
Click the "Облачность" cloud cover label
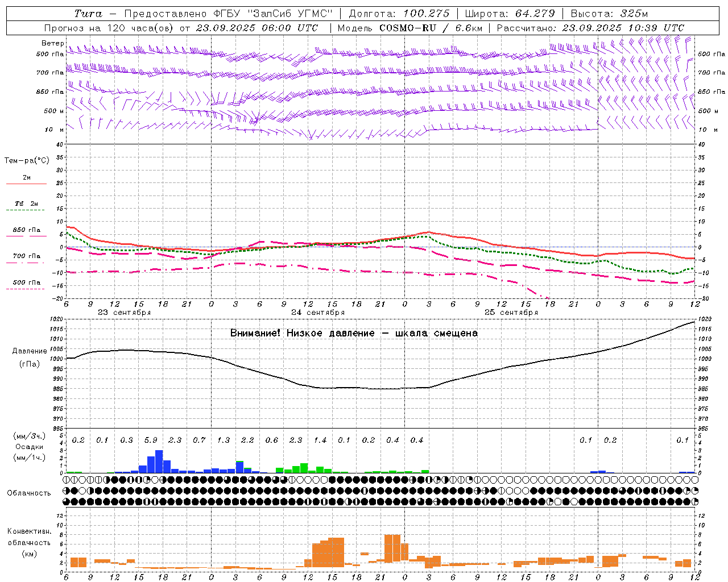pyautogui.click(x=29, y=493)
